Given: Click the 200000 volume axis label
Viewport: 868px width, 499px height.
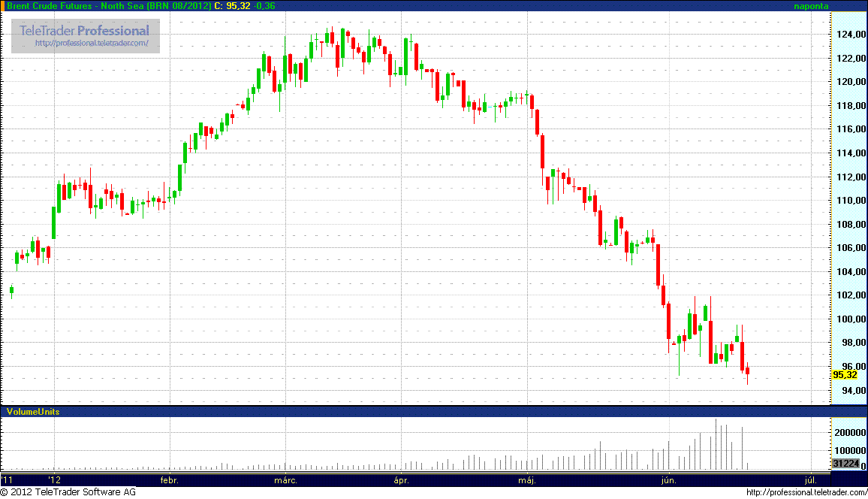Looking at the screenshot, I should (x=850, y=433).
